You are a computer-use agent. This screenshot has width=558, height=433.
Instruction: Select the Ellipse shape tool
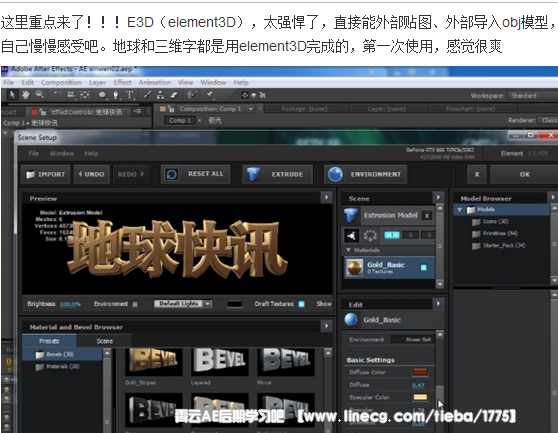pos(102,95)
